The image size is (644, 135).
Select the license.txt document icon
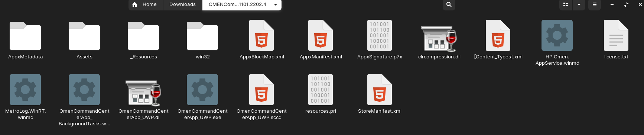pyautogui.click(x=616, y=35)
